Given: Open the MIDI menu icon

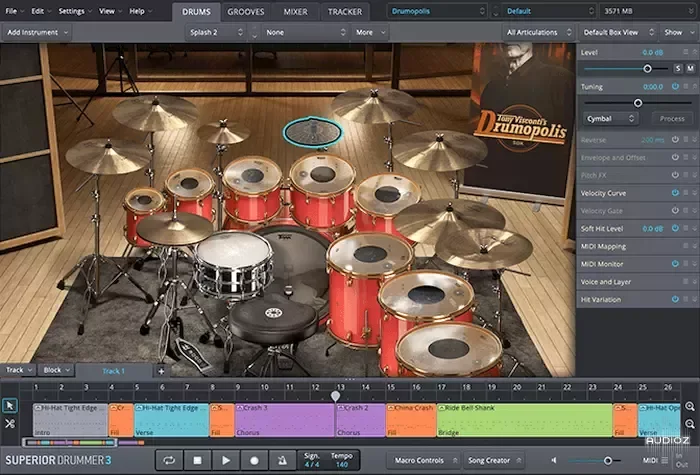Looking at the screenshot, I should point(665,460).
